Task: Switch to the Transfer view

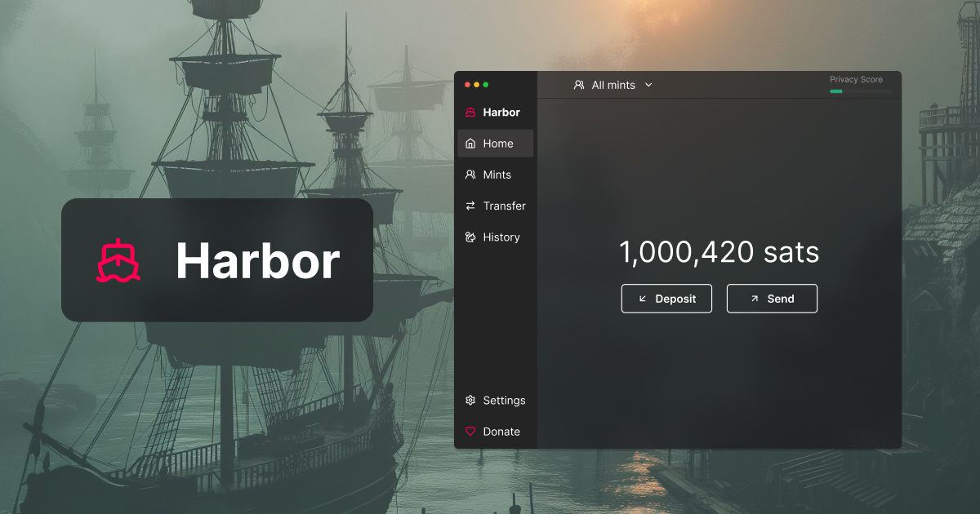Action: 503,206
